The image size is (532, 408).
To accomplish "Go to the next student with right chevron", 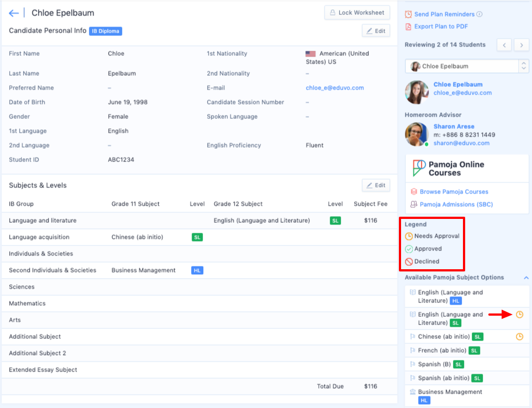I will (x=521, y=45).
